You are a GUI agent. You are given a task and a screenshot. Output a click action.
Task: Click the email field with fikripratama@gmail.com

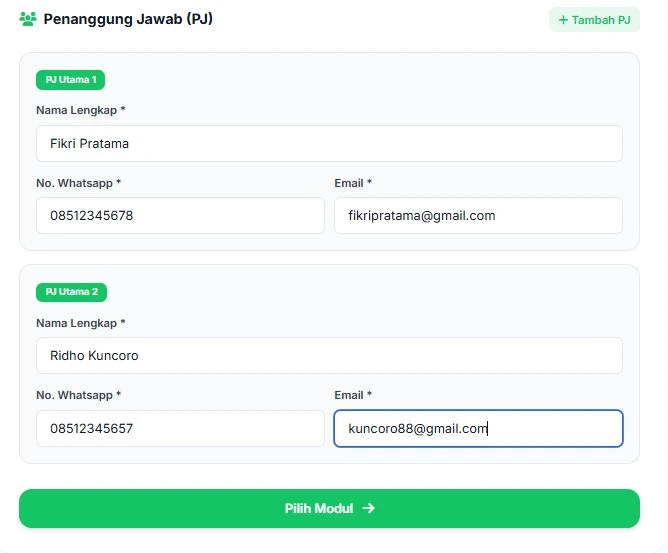[478, 215]
